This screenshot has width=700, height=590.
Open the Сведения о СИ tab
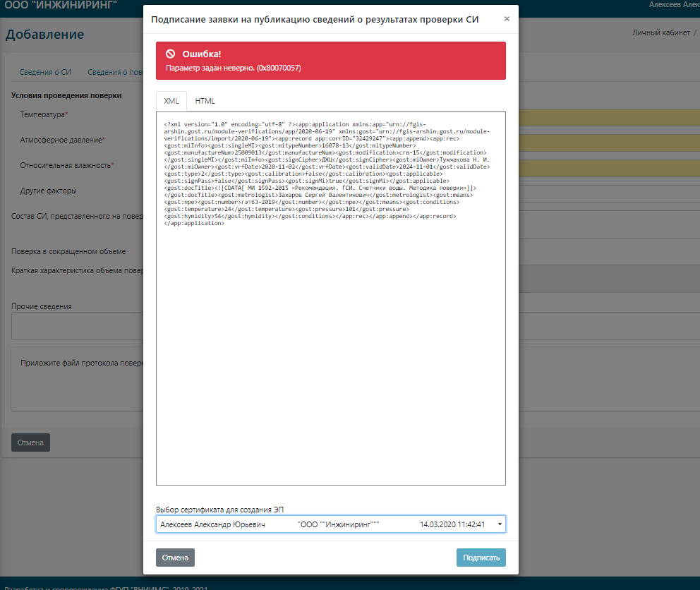[x=45, y=72]
